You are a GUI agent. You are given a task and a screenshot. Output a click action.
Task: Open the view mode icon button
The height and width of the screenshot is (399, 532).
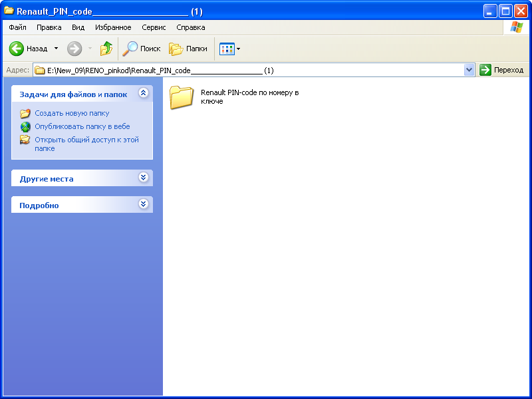227,49
